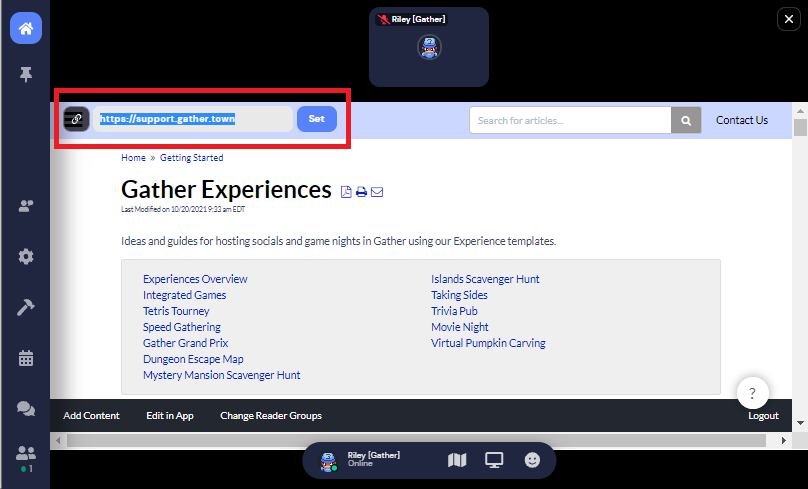The width and height of the screenshot is (808, 489).
Task: Open the Build hammer tool
Action: pyautogui.click(x=26, y=307)
